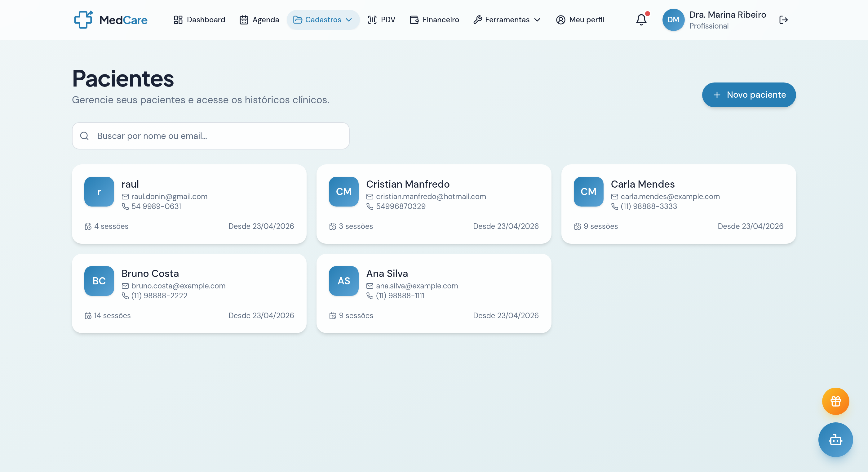
Task: Open the chatbot robot assistant button
Action: pyautogui.click(x=835, y=440)
